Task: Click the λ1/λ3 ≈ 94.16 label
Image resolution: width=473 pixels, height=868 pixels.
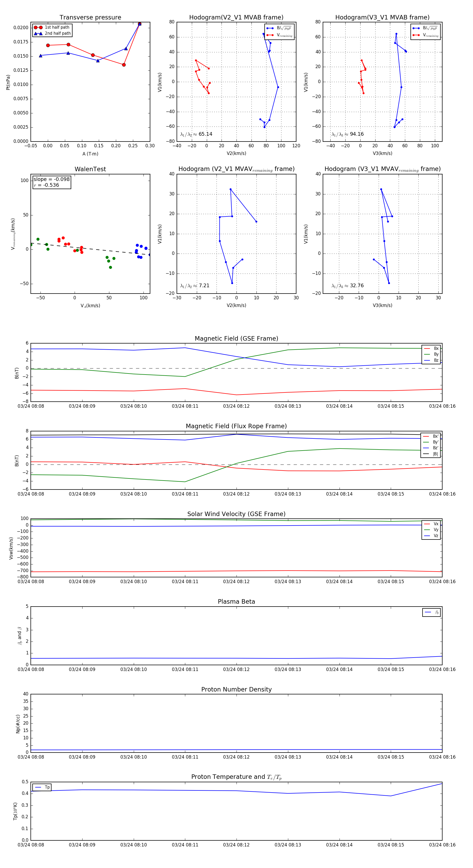Action: (347, 134)
